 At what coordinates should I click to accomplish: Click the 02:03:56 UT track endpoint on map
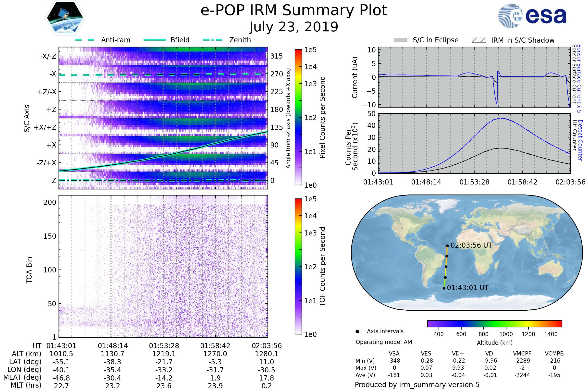(447, 246)
